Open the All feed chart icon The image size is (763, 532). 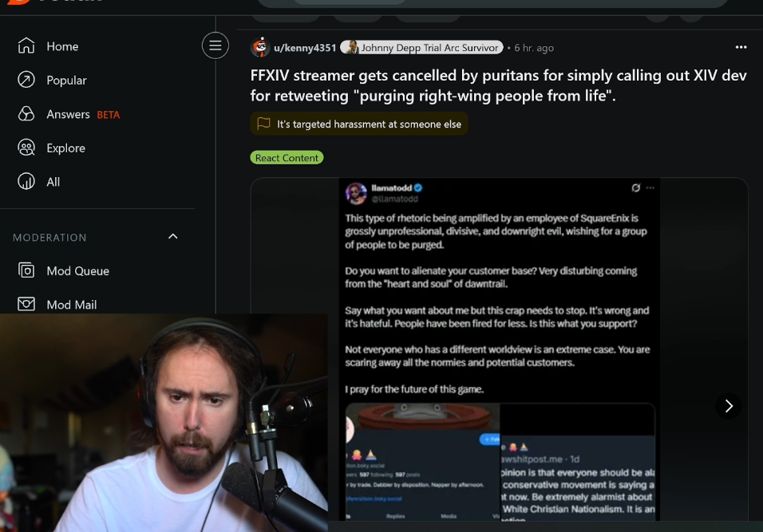tap(26, 181)
